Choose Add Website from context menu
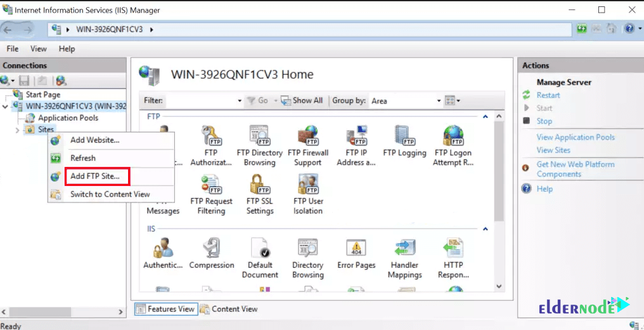This screenshot has height=330, width=644. pyautogui.click(x=112, y=140)
